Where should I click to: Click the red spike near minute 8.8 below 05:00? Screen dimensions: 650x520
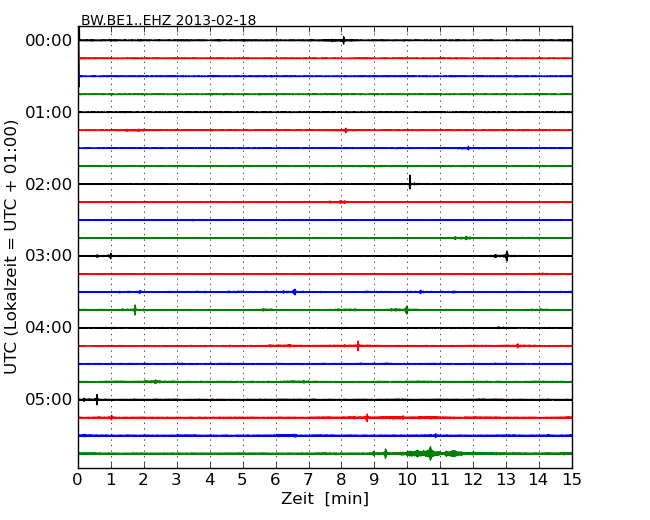pos(367,418)
